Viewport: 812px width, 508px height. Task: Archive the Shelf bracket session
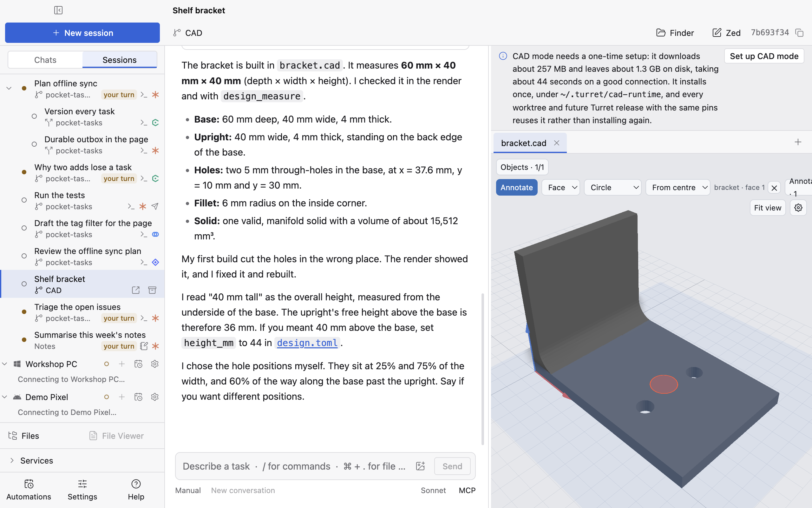coord(152,290)
